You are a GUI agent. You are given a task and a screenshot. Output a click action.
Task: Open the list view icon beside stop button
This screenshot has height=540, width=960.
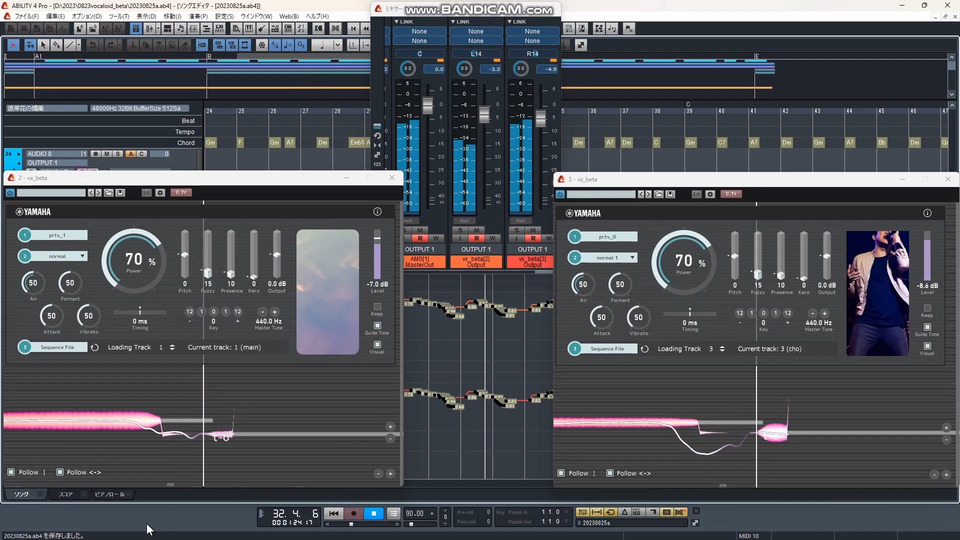[394, 513]
